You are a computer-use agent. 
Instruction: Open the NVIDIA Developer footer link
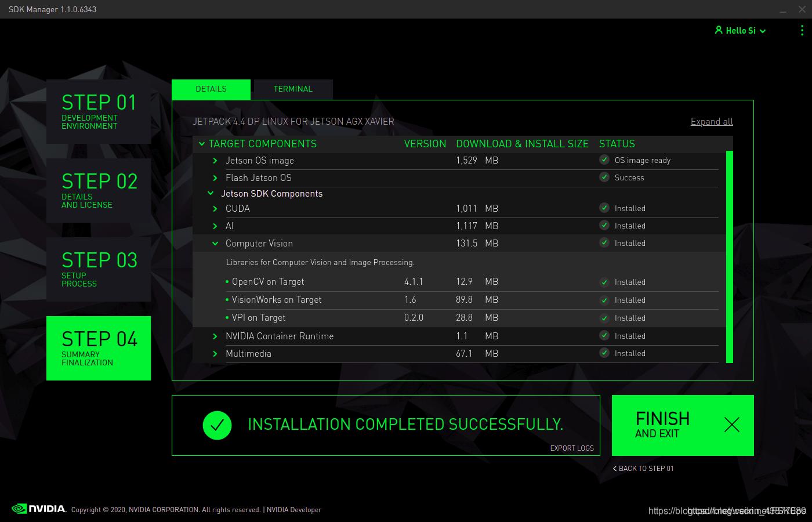294,510
